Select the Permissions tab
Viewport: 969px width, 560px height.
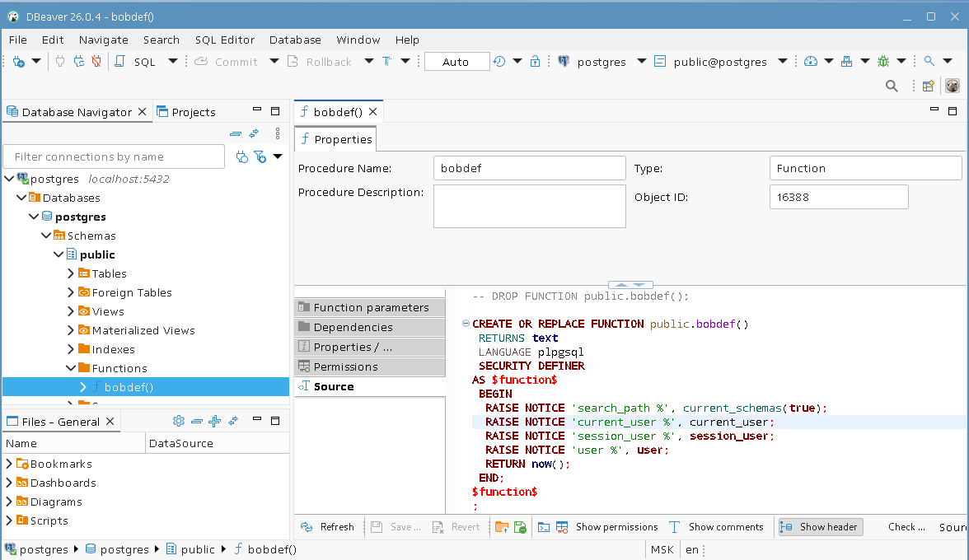pyautogui.click(x=369, y=366)
